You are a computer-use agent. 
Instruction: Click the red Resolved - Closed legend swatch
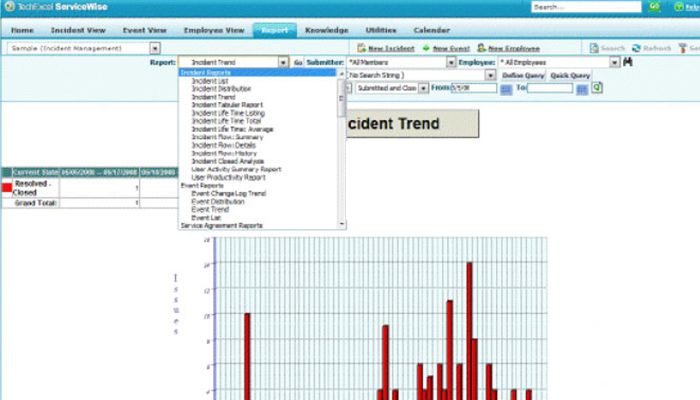(x=7, y=188)
